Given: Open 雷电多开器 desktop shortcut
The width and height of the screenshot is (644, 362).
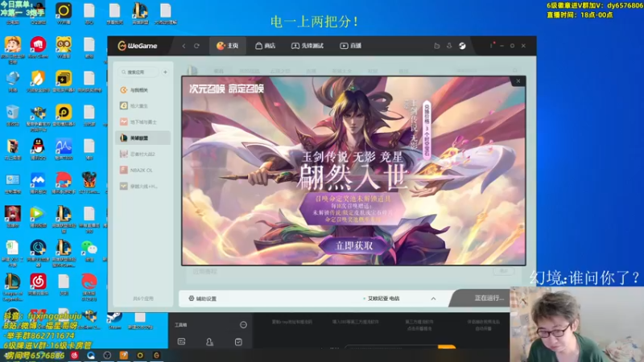Looking at the screenshot, I should [x=64, y=81].
